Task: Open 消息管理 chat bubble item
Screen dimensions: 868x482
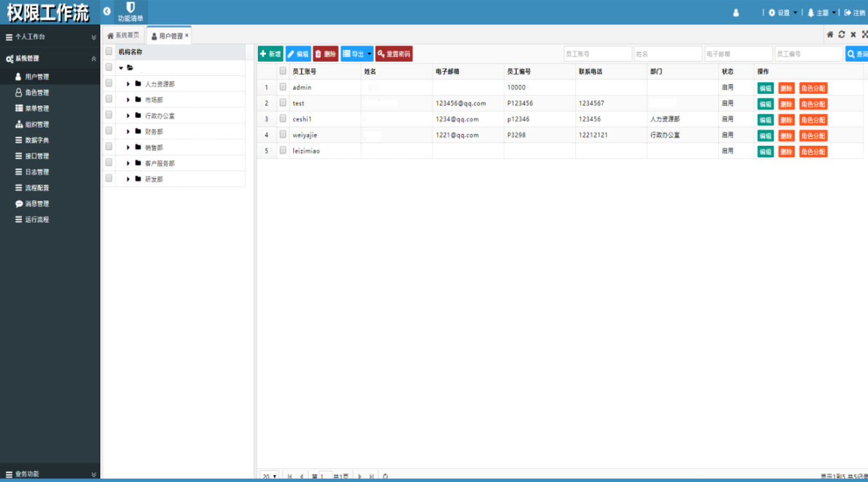Action: point(50,204)
